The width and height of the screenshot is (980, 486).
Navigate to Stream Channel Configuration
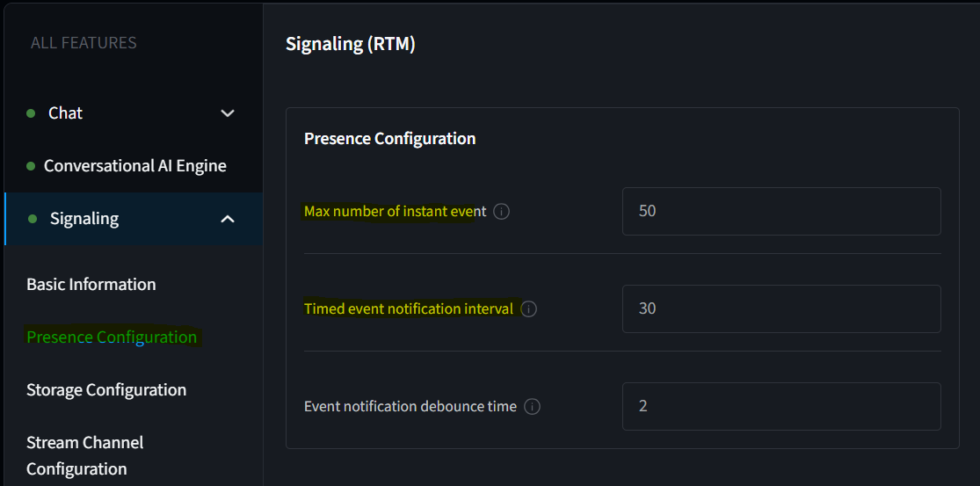click(85, 455)
